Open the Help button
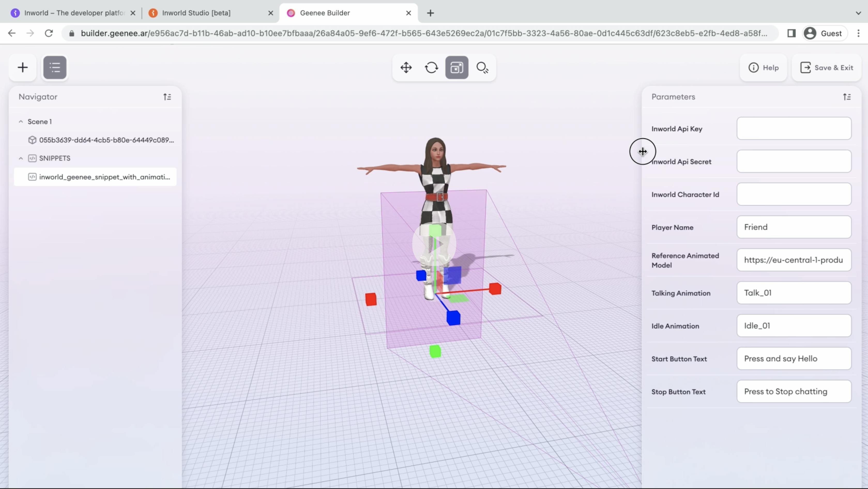 pos(764,67)
